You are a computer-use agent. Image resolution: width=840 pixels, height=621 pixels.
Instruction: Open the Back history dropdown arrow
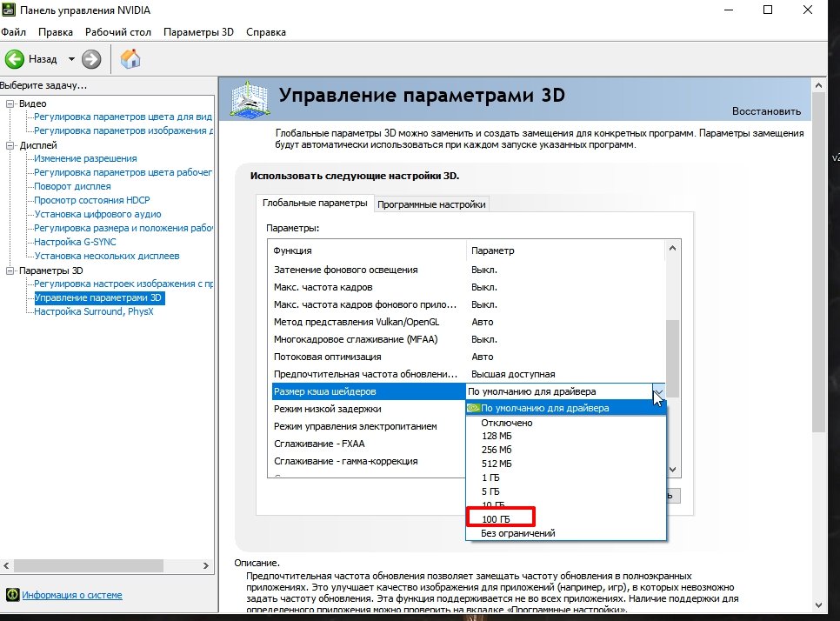pyautogui.click(x=71, y=59)
